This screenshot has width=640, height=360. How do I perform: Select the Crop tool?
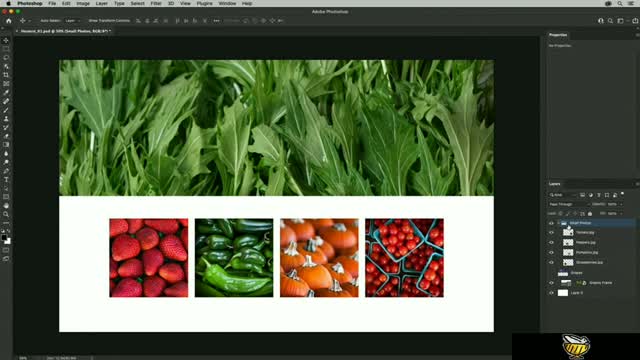coord(6,75)
